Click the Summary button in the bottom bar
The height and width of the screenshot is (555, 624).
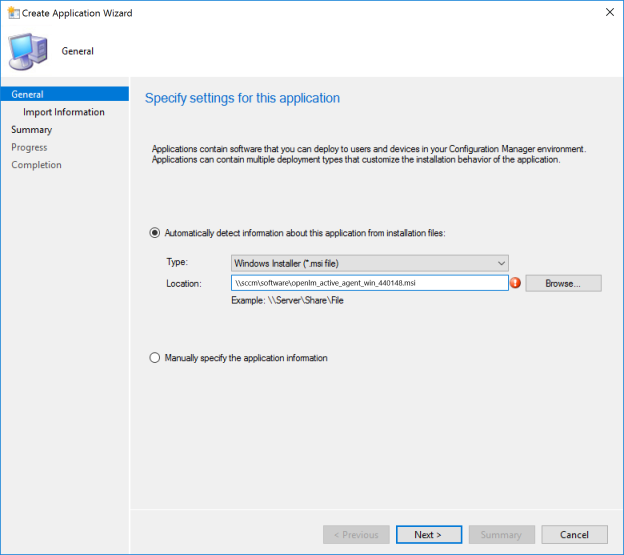[501, 535]
